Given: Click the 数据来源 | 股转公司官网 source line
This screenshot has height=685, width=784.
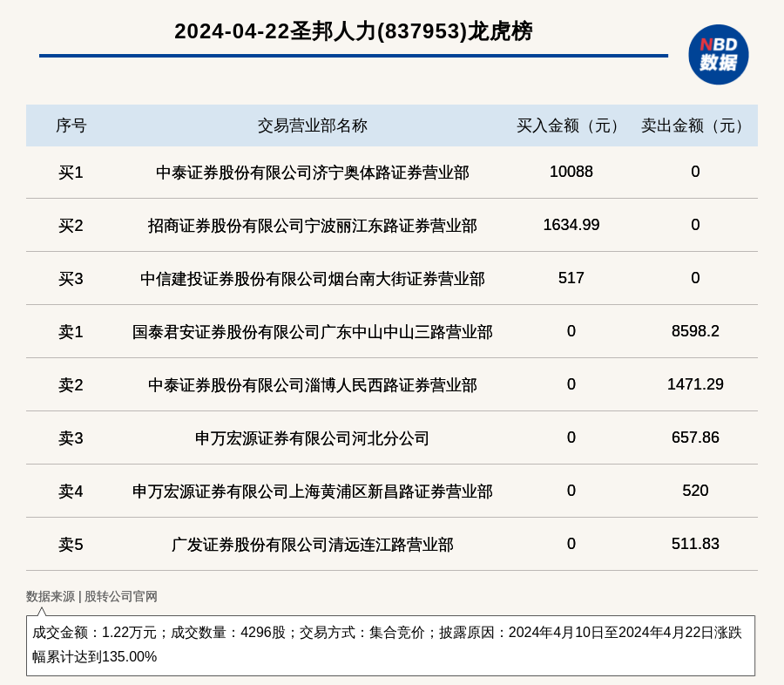Looking at the screenshot, I should pyautogui.click(x=91, y=596).
